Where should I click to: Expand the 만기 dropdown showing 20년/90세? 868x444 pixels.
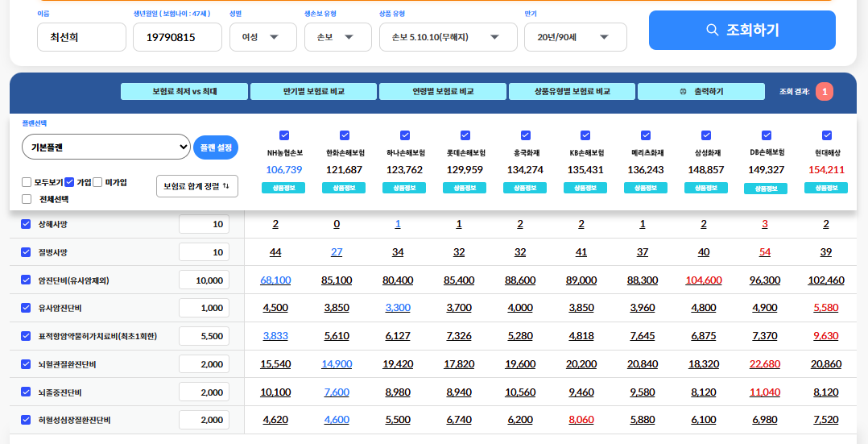(x=575, y=37)
